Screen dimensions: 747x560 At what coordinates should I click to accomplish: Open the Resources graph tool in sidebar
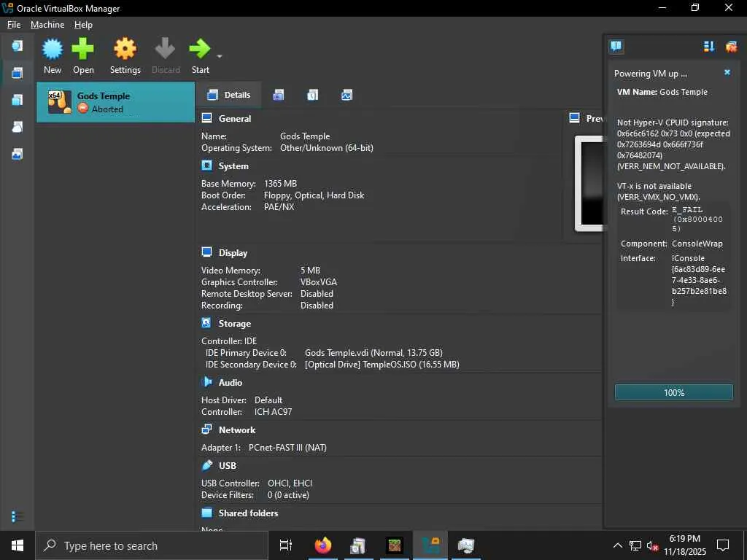click(x=18, y=154)
